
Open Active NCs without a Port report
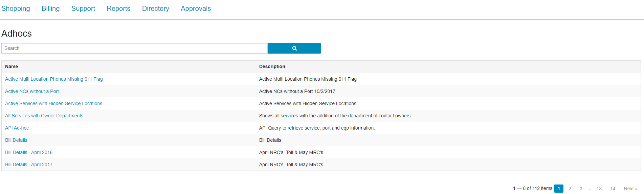tap(32, 91)
